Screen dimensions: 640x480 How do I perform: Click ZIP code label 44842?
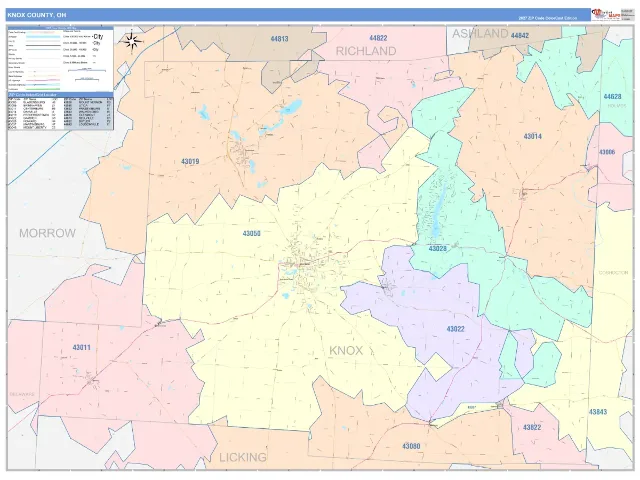pos(520,36)
